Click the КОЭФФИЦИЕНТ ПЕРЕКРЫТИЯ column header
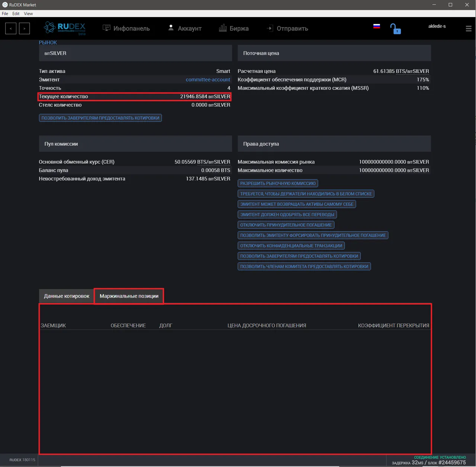 pyautogui.click(x=393, y=325)
